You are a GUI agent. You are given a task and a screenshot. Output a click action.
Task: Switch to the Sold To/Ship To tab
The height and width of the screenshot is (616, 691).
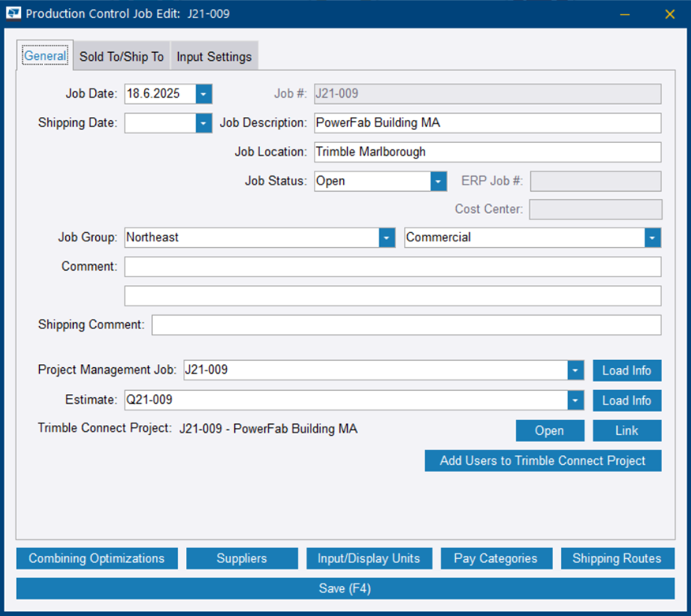121,57
